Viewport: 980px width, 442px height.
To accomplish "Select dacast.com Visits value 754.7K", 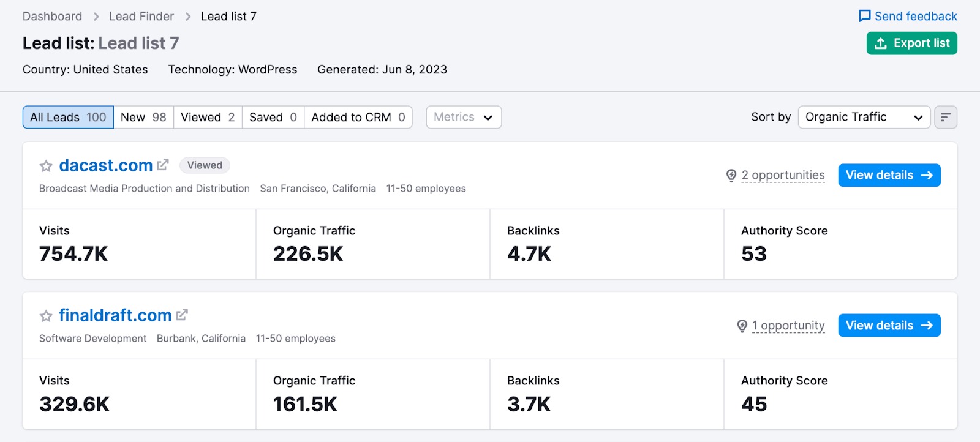I will 73,254.
